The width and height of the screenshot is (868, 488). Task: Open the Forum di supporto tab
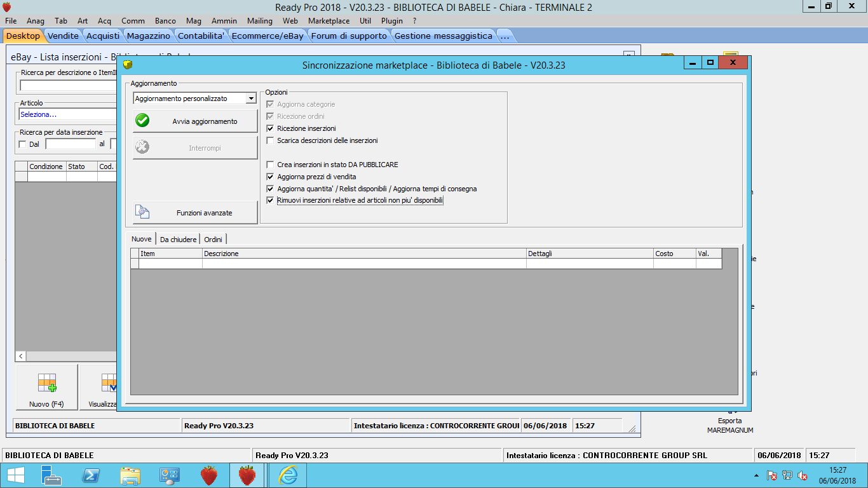click(349, 36)
